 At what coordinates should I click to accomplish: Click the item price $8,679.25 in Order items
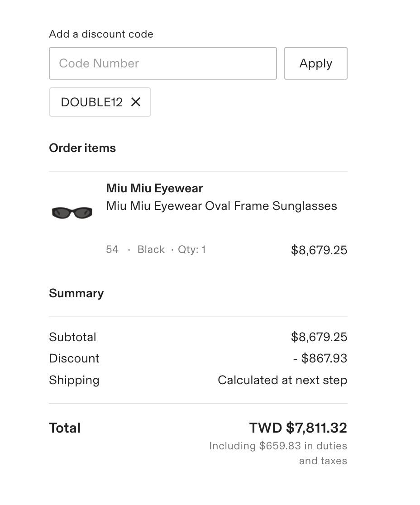click(319, 250)
